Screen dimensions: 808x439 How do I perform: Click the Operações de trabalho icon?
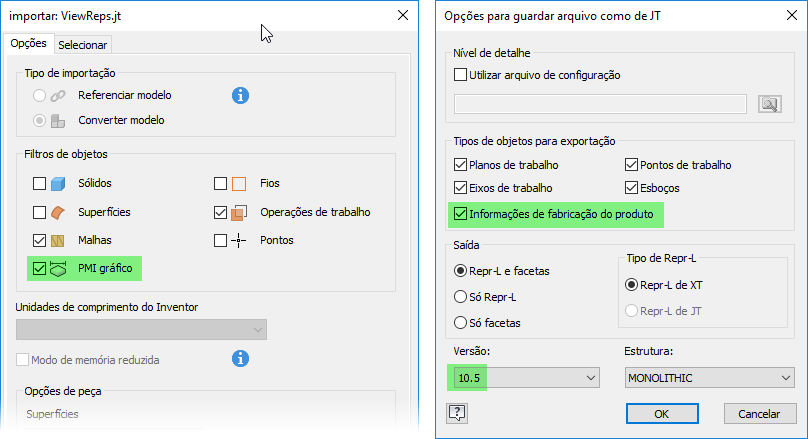(x=239, y=212)
